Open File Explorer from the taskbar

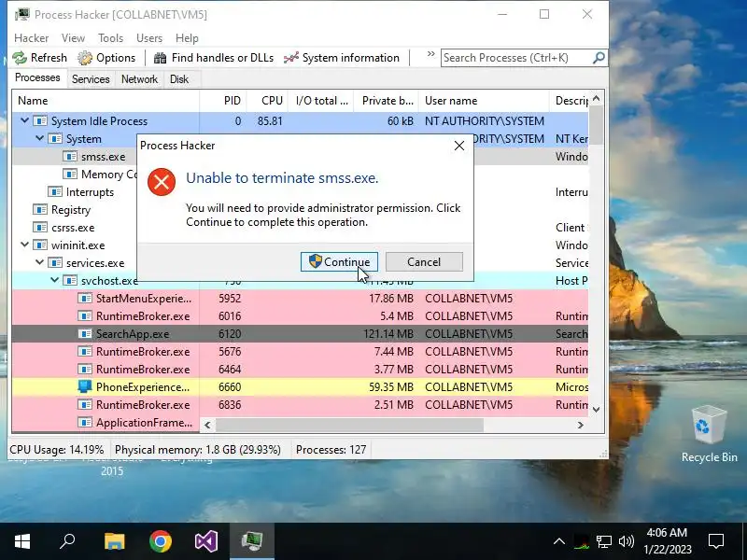pyautogui.click(x=114, y=541)
